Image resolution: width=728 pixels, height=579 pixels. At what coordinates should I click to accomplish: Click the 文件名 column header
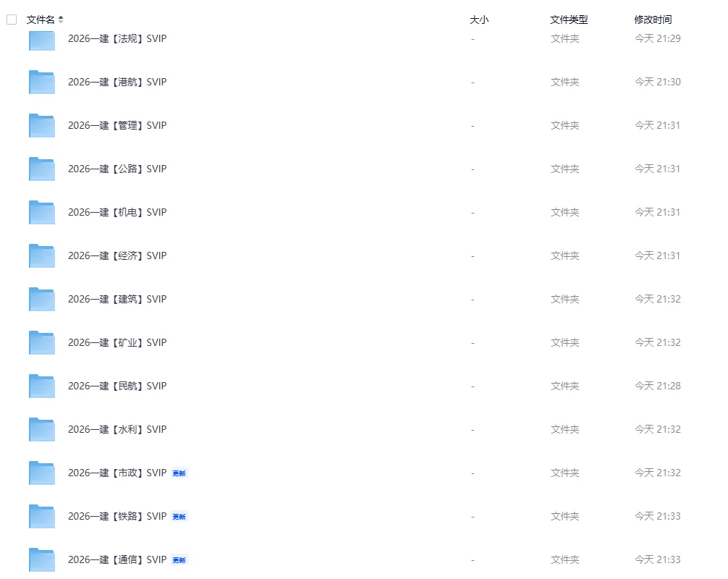pos(41,20)
